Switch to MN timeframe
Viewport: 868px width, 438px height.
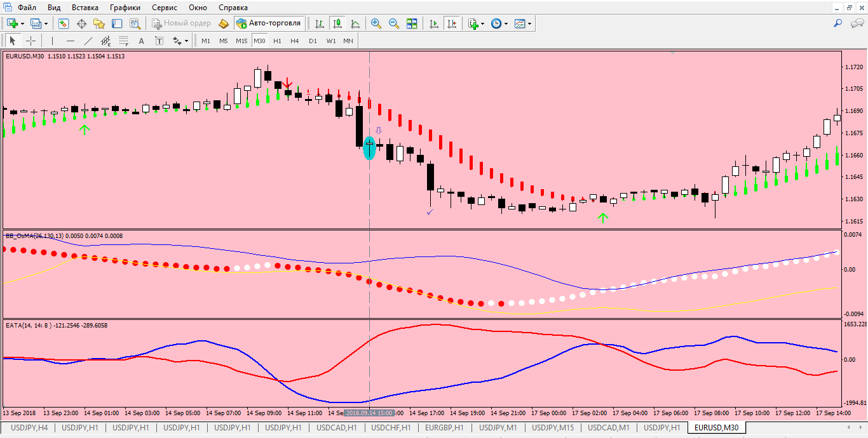348,41
